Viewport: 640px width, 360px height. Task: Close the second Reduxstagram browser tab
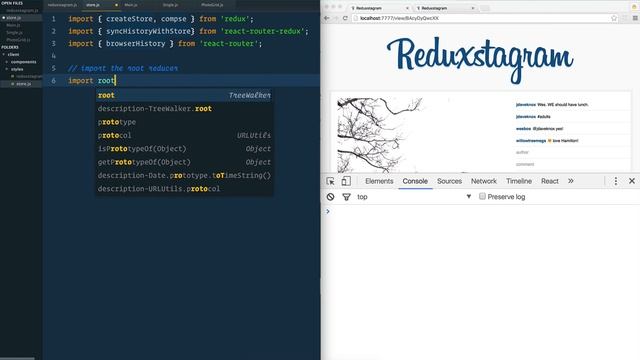point(473,8)
